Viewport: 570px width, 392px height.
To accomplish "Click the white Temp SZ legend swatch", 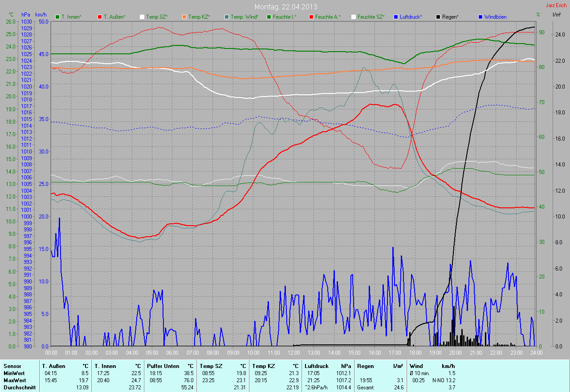I will pos(142,17).
